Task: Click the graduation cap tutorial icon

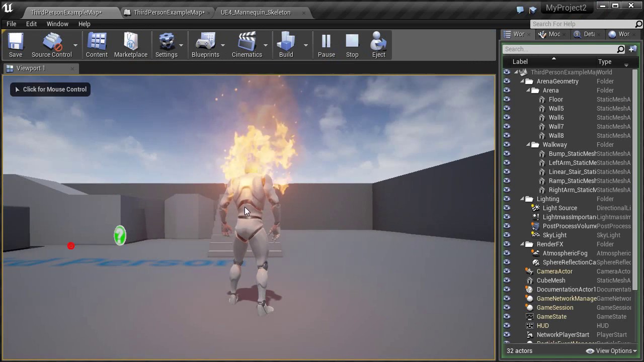Action: pos(533,10)
